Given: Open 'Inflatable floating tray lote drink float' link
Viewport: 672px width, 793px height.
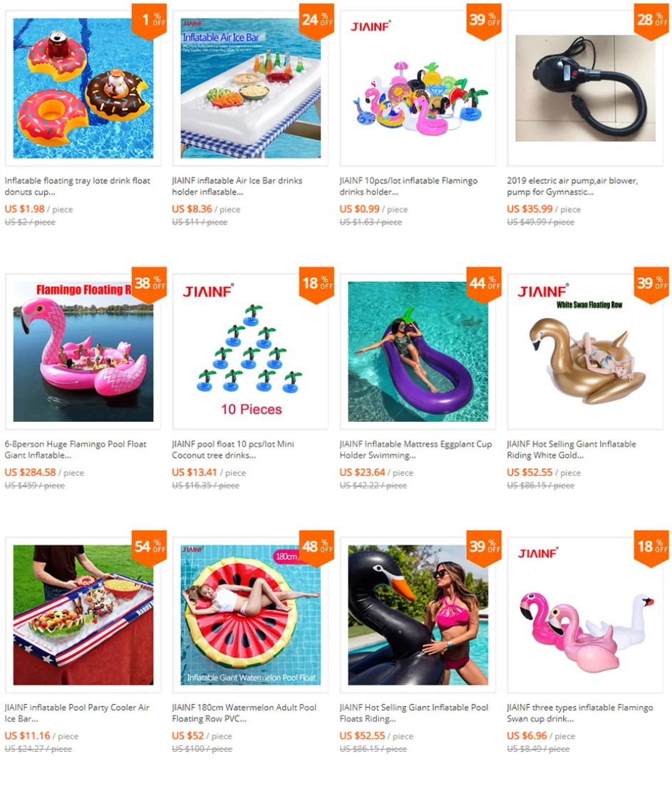Looking at the screenshot, I should pyautogui.click(x=78, y=186).
